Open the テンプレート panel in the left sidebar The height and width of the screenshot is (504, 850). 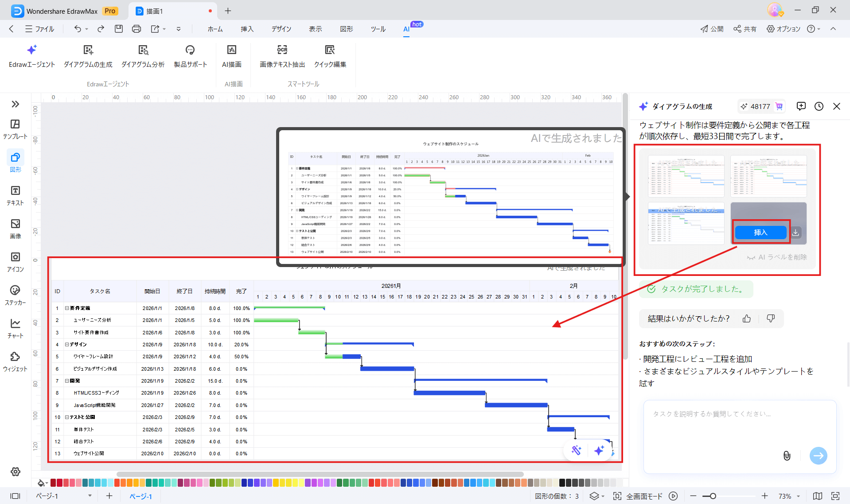click(15, 128)
